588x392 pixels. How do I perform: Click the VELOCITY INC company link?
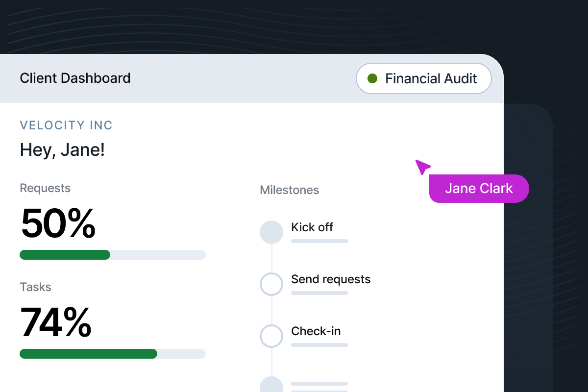(x=66, y=125)
